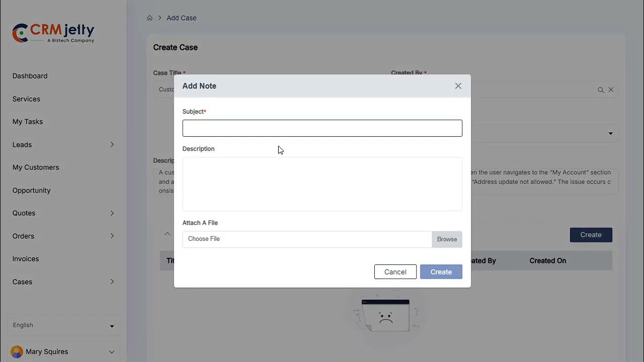Close the Add Note dialog
The height and width of the screenshot is (362, 644).
point(458,86)
